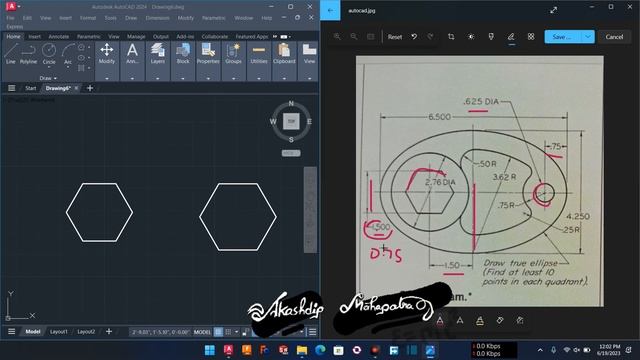Expand the Modify panel arrow
The width and height of the screenshot is (640, 360).
[x=107, y=78]
